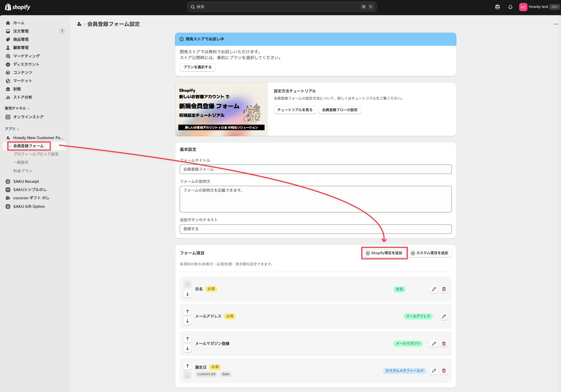Open the three-dot more actions menu

[556, 24]
